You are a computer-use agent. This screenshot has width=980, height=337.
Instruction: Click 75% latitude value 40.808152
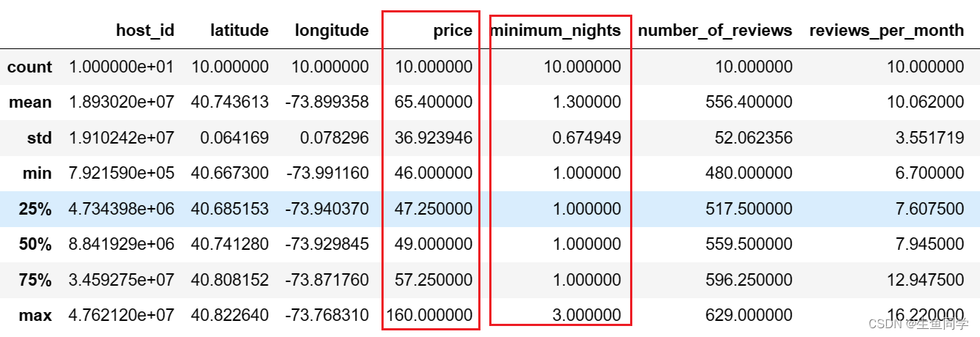point(230,279)
